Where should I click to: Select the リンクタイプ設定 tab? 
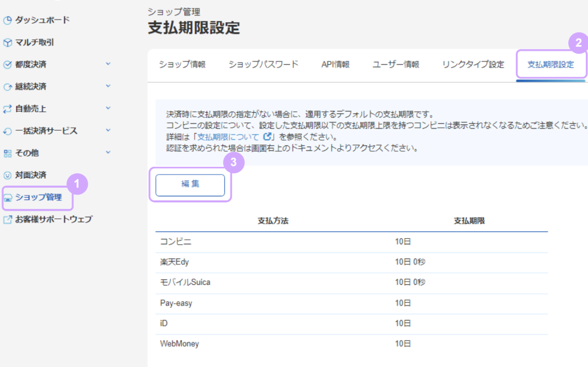(472, 64)
